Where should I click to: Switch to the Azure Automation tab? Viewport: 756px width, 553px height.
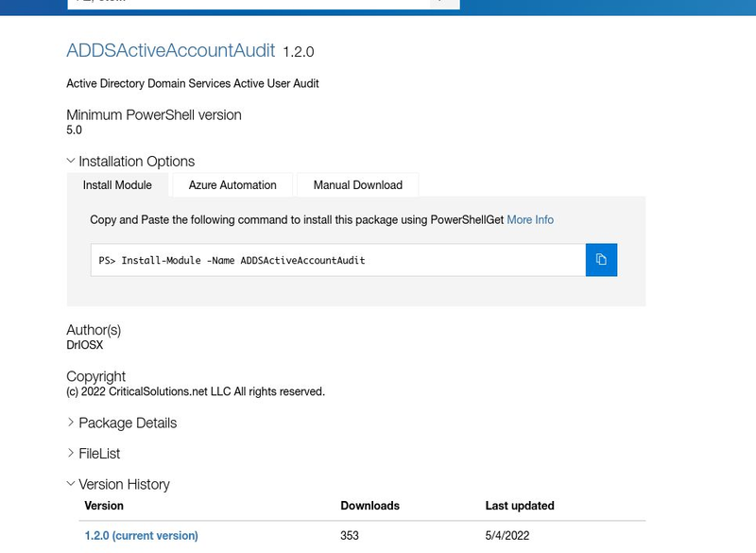[232, 185]
